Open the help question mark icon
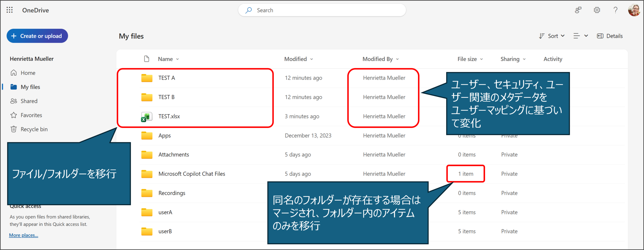The image size is (644, 250). click(x=615, y=10)
